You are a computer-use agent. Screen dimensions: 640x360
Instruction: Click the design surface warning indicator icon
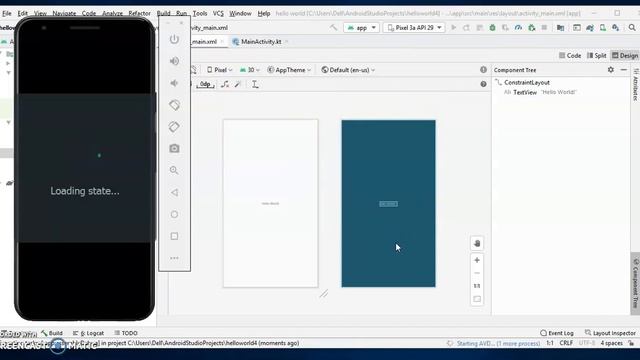tap(483, 70)
